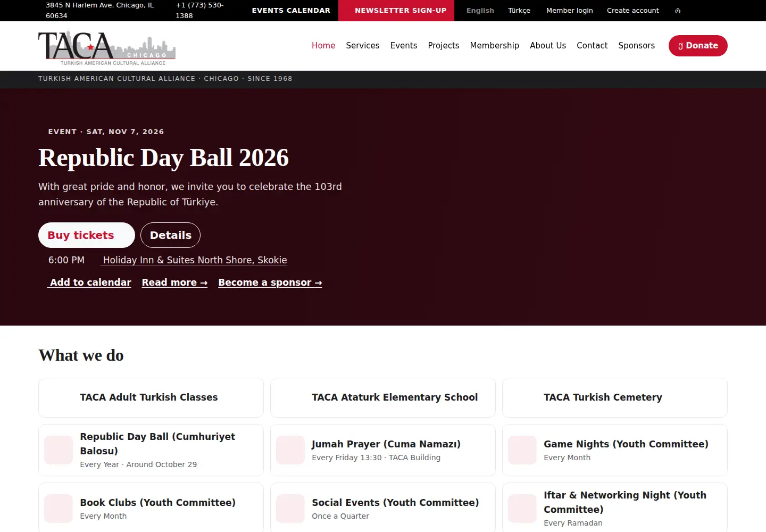The height and width of the screenshot is (532, 766).
Task: Open the Events Calendar link
Action: click(x=291, y=11)
